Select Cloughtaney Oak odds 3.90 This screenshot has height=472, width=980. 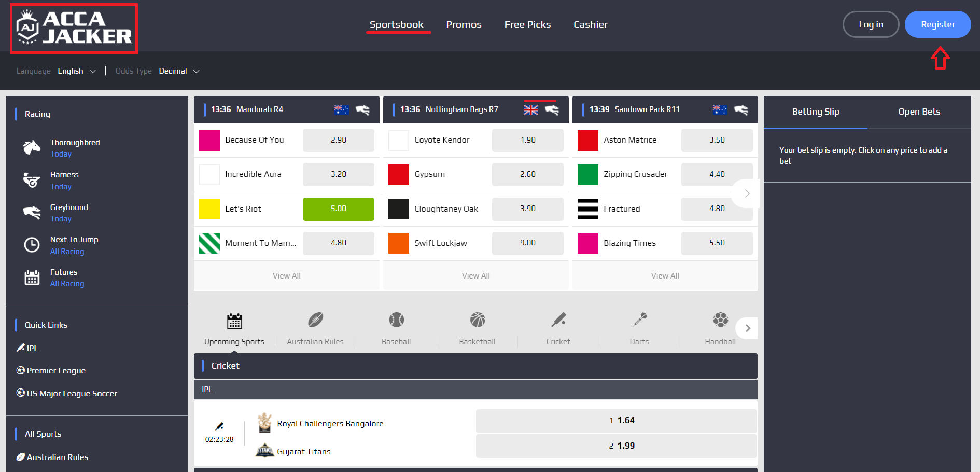coord(528,209)
